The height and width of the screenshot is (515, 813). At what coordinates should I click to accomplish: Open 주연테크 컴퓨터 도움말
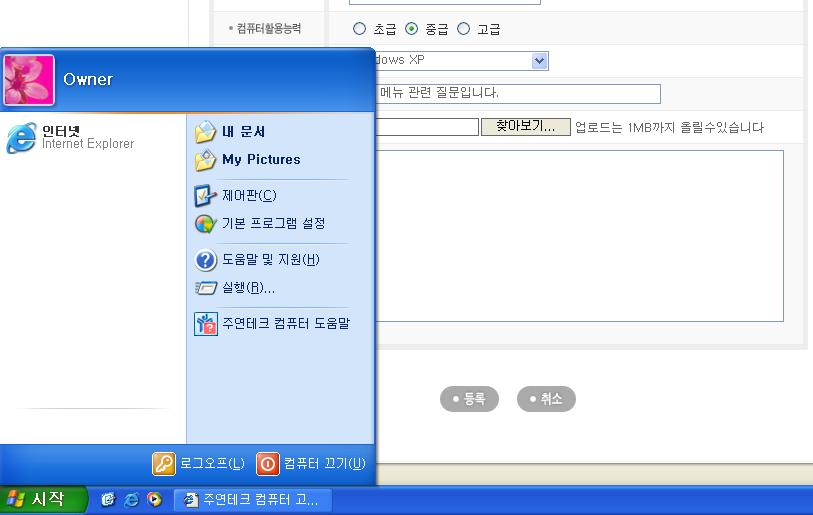click(x=285, y=324)
